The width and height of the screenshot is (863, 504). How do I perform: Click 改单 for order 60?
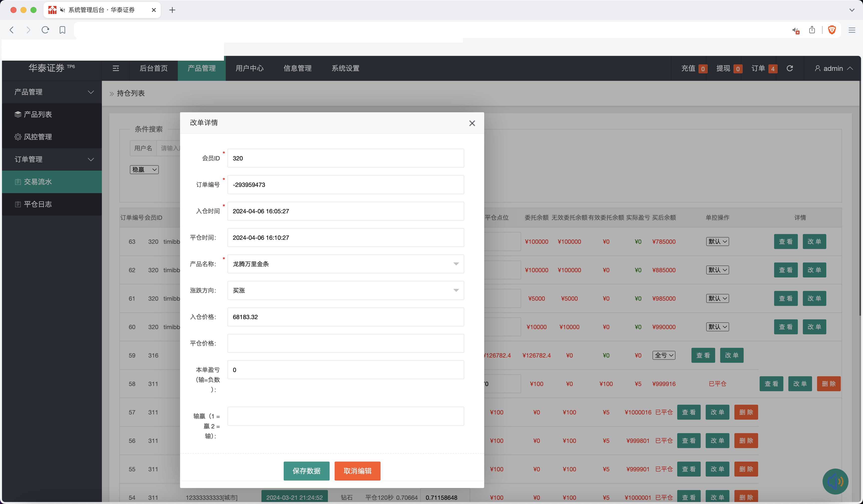point(814,327)
